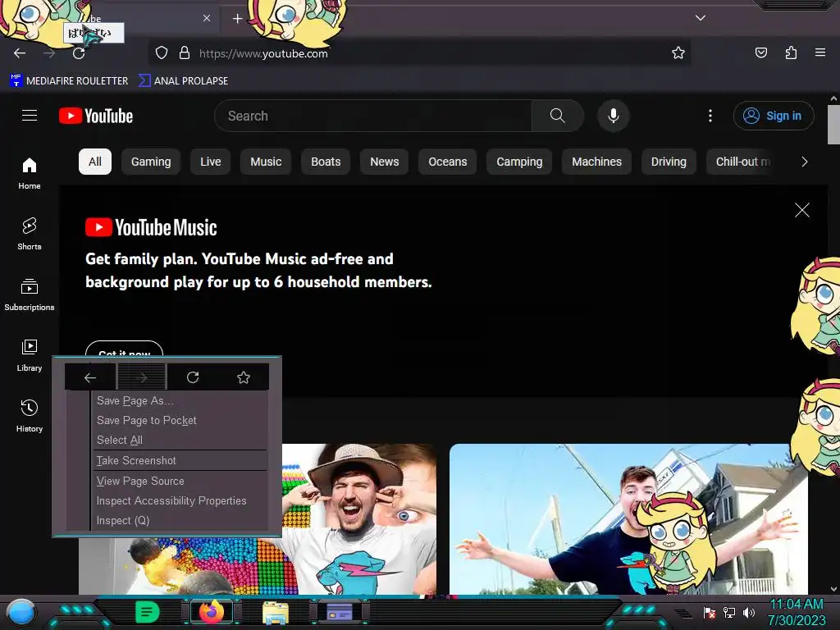Open tracking protection shield icon
Screen dimensions: 840x630
click(x=162, y=53)
